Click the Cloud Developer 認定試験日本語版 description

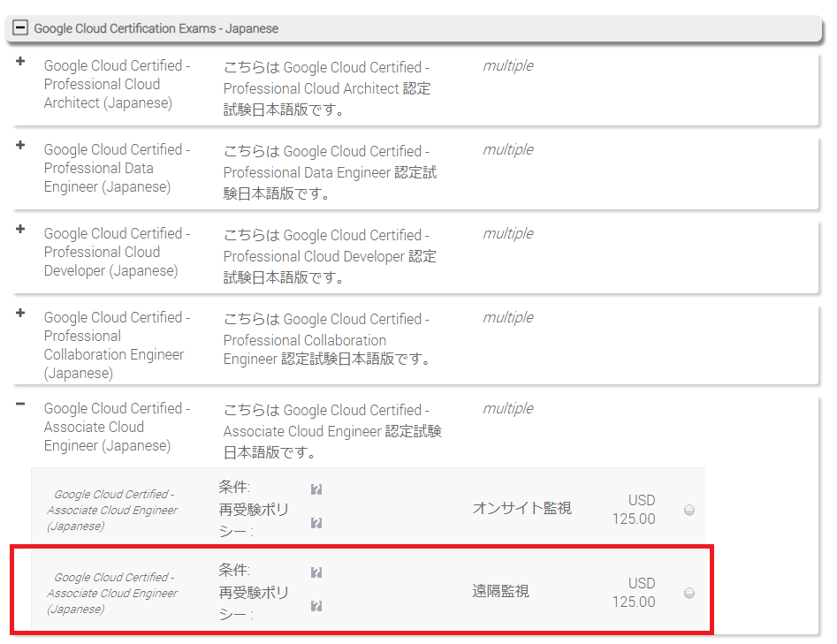click(x=330, y=256)
